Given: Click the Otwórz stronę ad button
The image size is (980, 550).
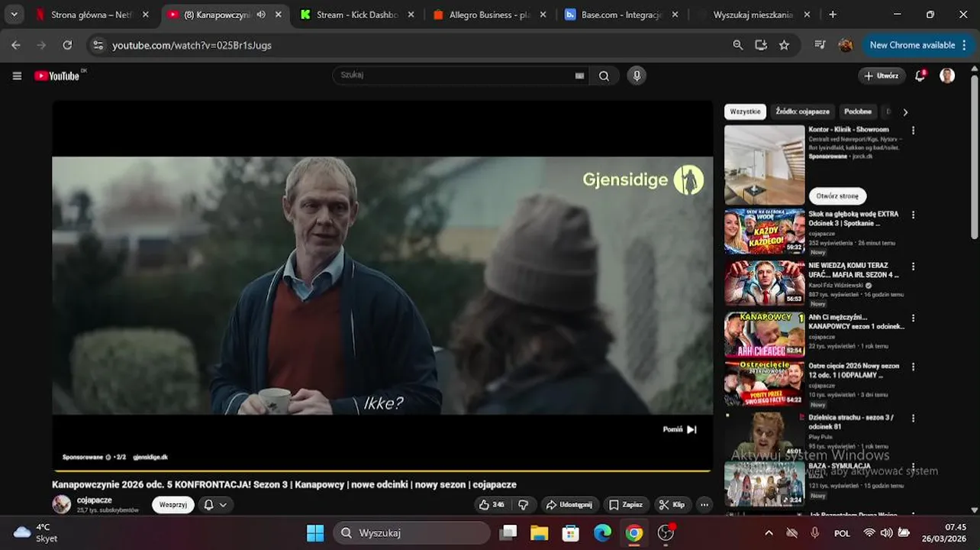Looking at the screenshot, I should pos(837,196).
